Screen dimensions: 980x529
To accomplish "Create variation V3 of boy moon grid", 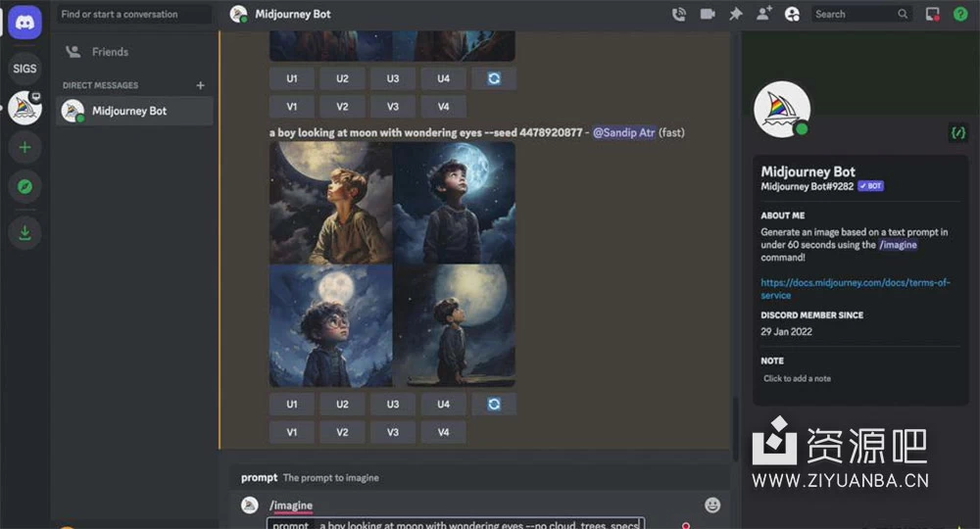I will 393,432.
